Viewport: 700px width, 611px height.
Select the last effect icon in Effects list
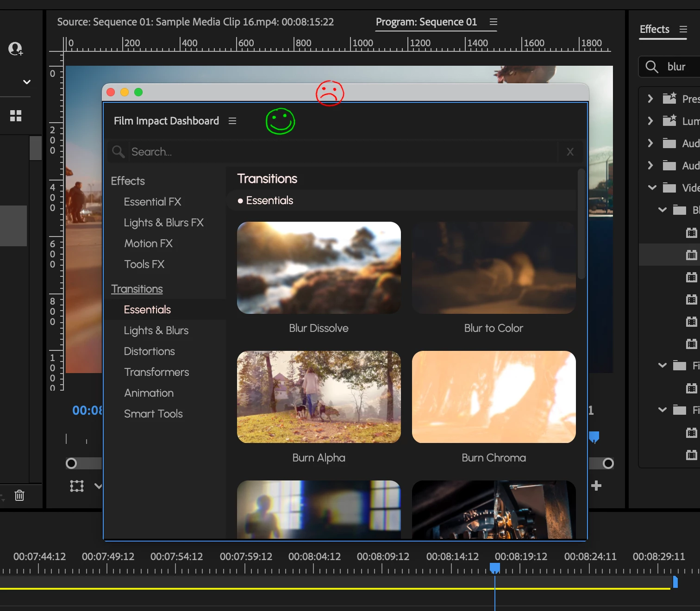click(691, 455)
